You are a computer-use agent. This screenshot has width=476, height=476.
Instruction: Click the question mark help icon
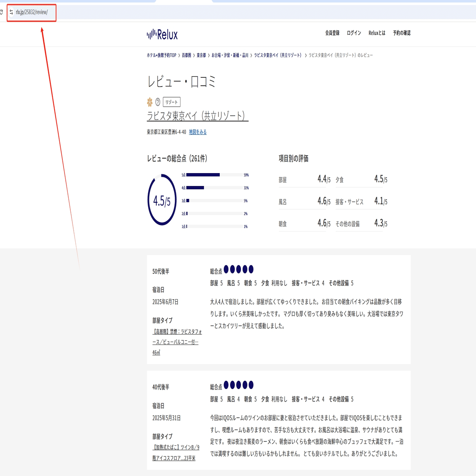coord(158,102)
